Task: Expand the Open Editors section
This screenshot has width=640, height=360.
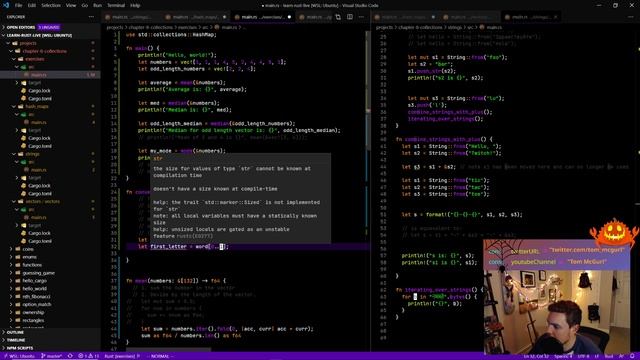Action: pyautogui.click(x=50, y=27)
